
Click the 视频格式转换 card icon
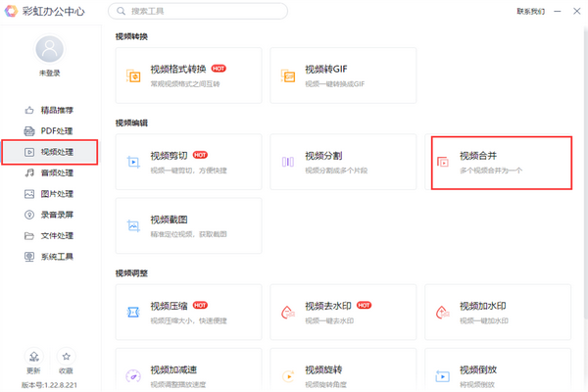click(133, 75)
